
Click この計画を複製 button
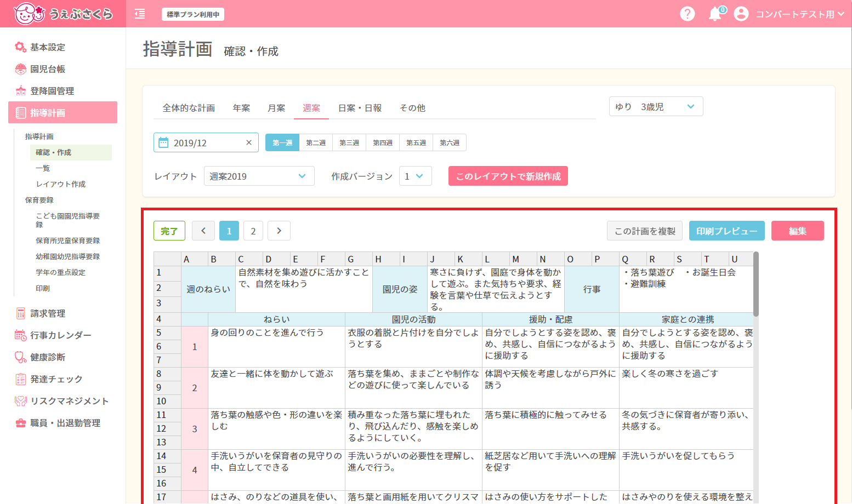645,231
